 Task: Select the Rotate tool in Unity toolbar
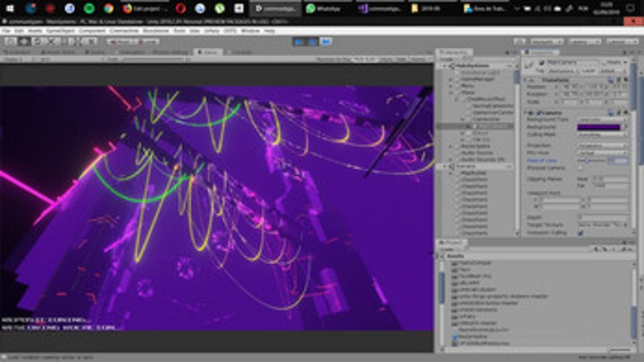[38, 41]
